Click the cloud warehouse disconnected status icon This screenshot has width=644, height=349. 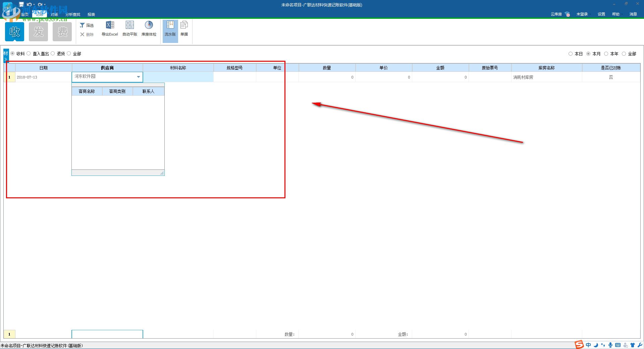tap(567, 14)
